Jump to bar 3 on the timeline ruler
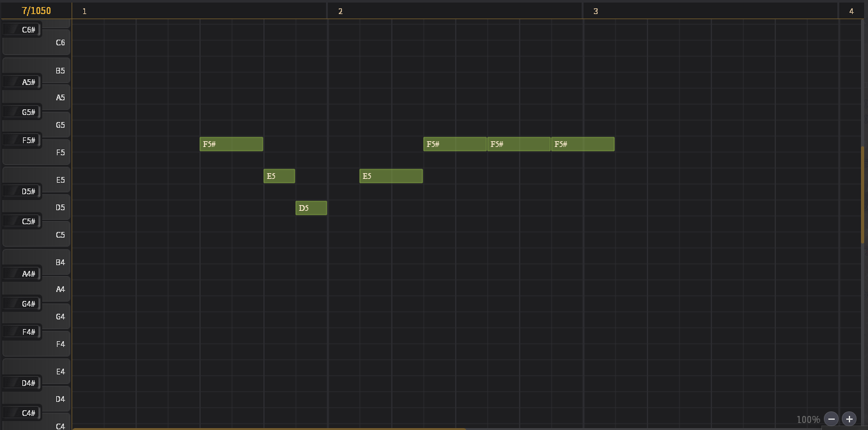The width and height of the screenshot is (868, 430). point(596,12)
